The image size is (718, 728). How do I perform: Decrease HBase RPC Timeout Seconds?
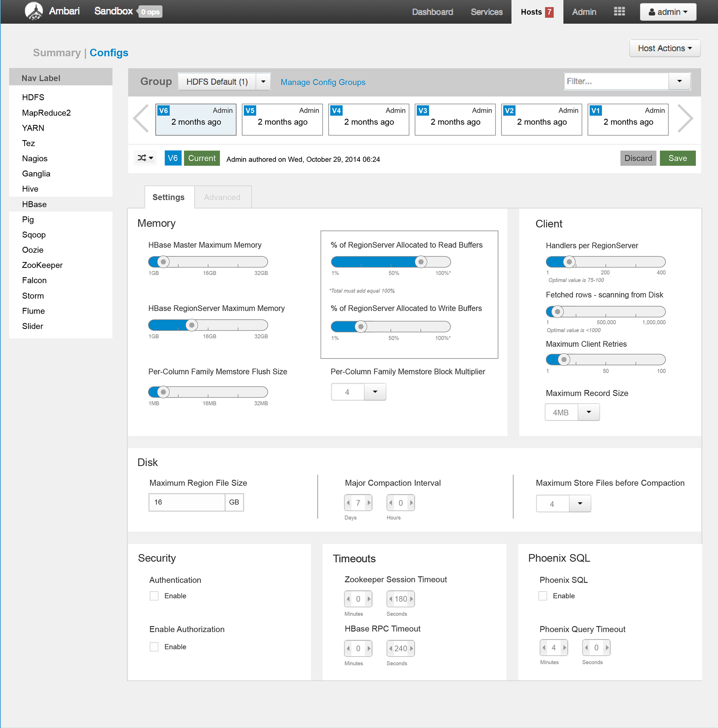pyautogui.click(x=391, y=648)
